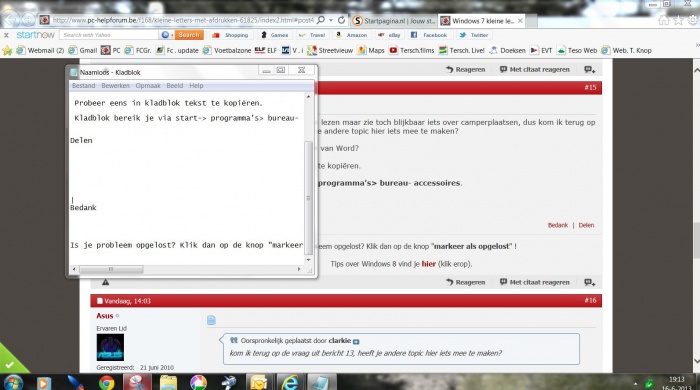Open the Facebook toolbar shortcut
This screenshot has width=700, height=390.
click(x=429, y=35)
